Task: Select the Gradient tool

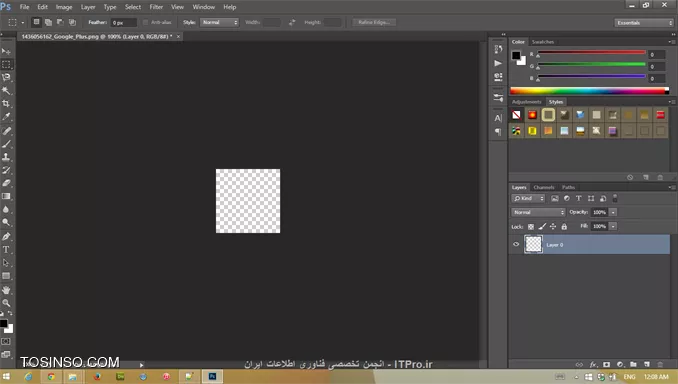Action: pos(6,196)
